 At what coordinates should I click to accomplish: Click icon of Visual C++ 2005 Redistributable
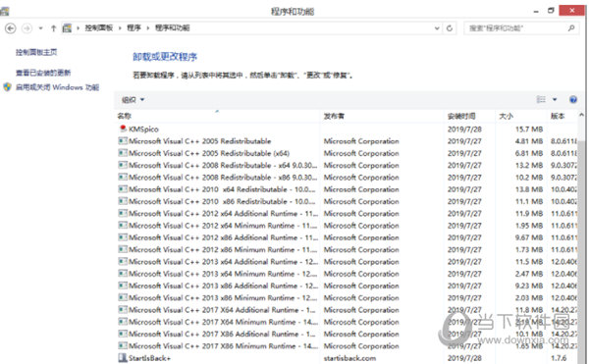point(123,141)
